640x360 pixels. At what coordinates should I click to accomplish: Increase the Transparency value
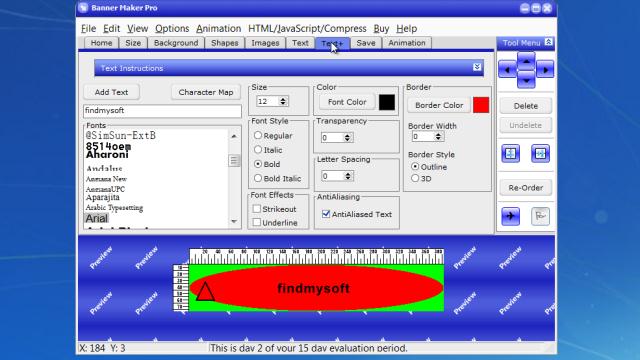(x=347, y=135)
